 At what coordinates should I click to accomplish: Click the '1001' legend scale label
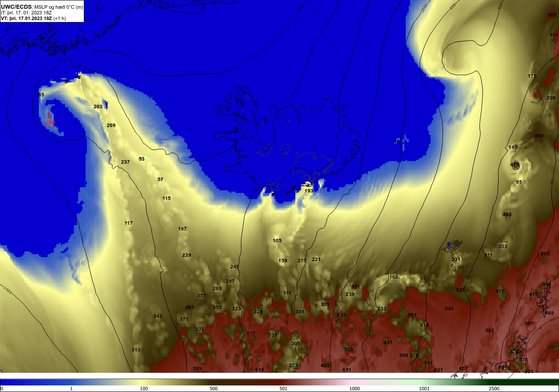tap(424, 389)
